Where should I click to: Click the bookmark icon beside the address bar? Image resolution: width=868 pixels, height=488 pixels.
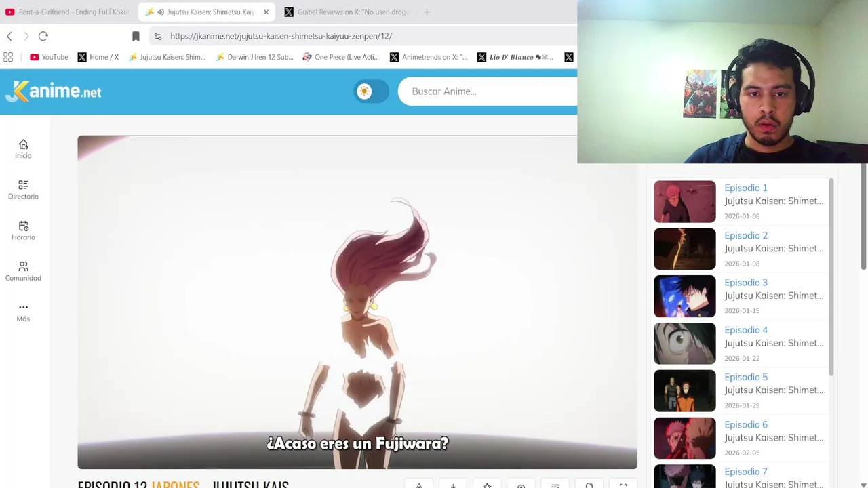tap(136, 36)
